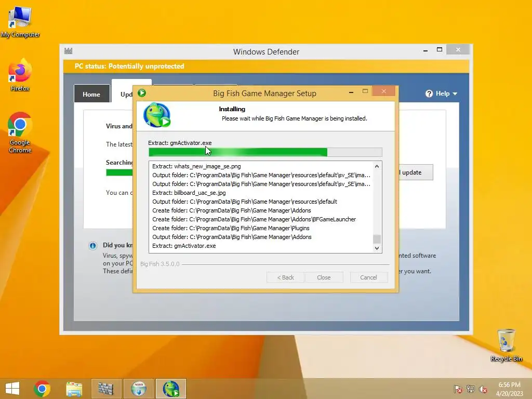Click 'PC status: Potentially unprotected' banner text

click(x=129, y=66)
